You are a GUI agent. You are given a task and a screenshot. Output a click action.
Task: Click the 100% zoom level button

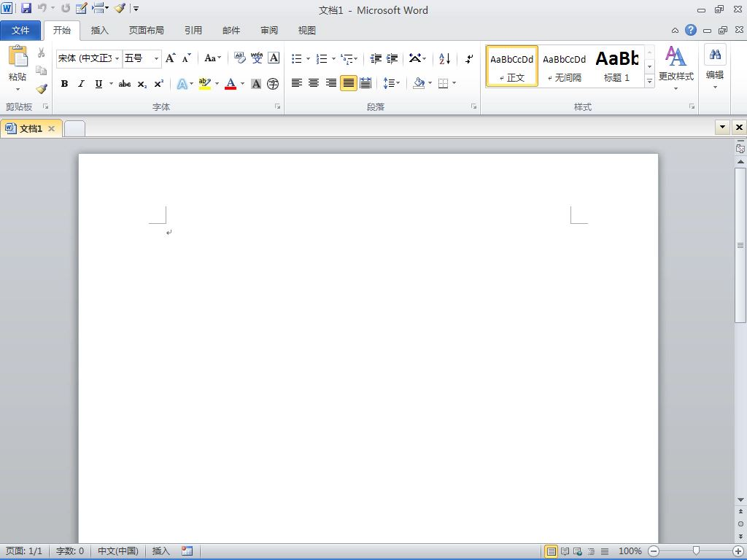[x=630, y=551]
